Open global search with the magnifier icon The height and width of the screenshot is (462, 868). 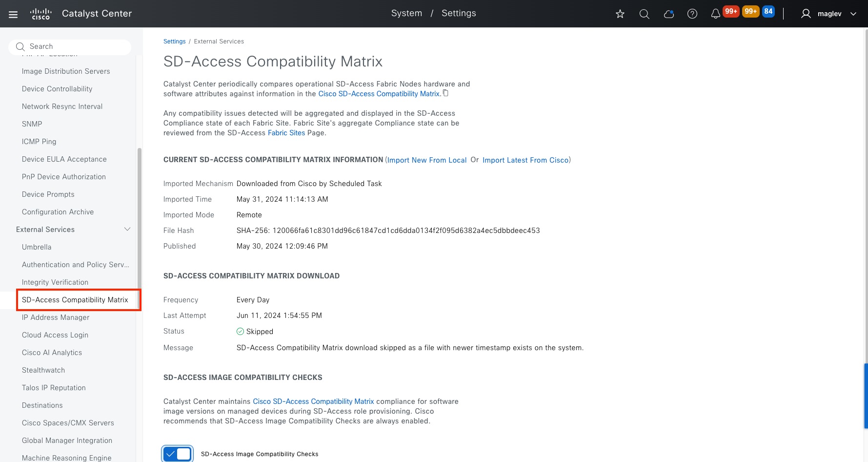click(644, 14)
